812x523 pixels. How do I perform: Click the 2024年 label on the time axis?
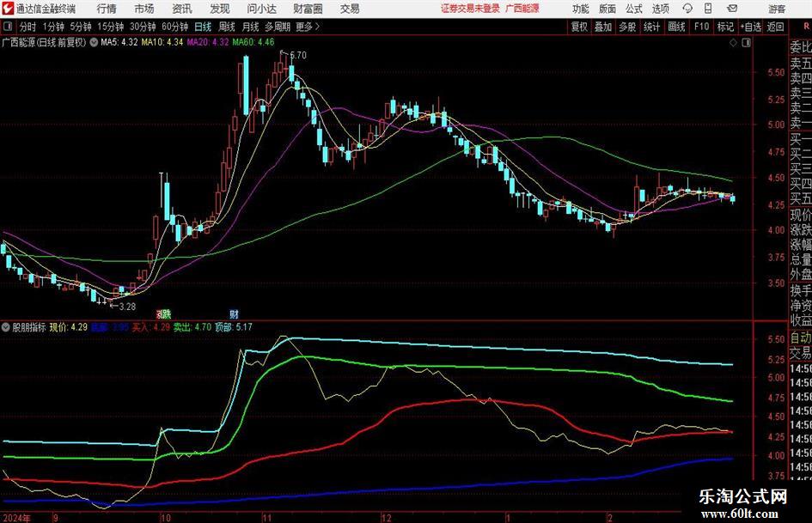tap(16, 518)
